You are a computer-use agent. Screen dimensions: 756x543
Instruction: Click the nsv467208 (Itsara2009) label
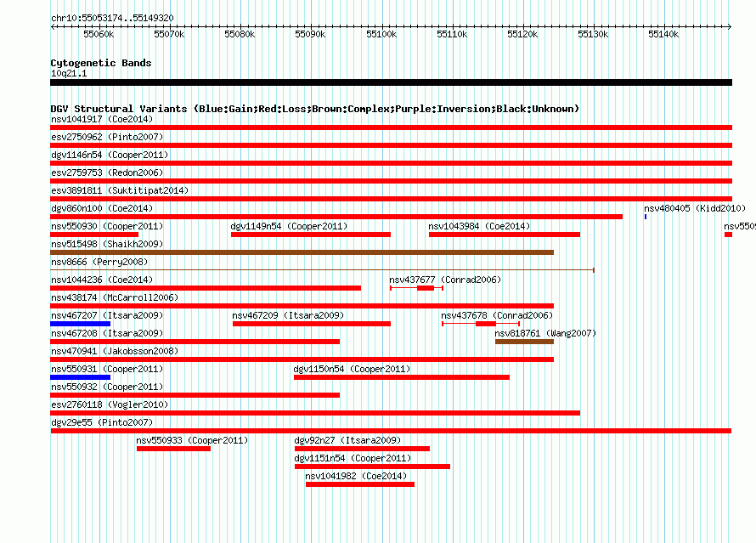(x=107, y=333)
